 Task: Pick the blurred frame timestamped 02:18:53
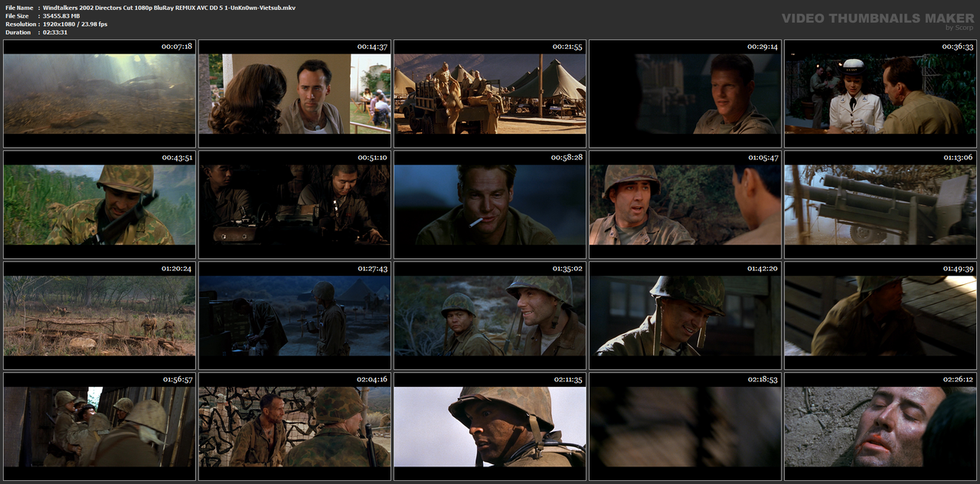685,427
